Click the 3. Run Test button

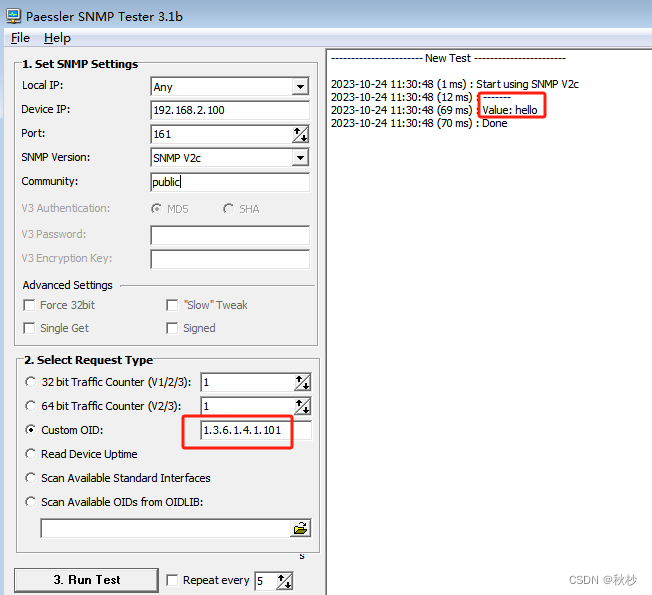pyautogui.click(x=86, y=580)
